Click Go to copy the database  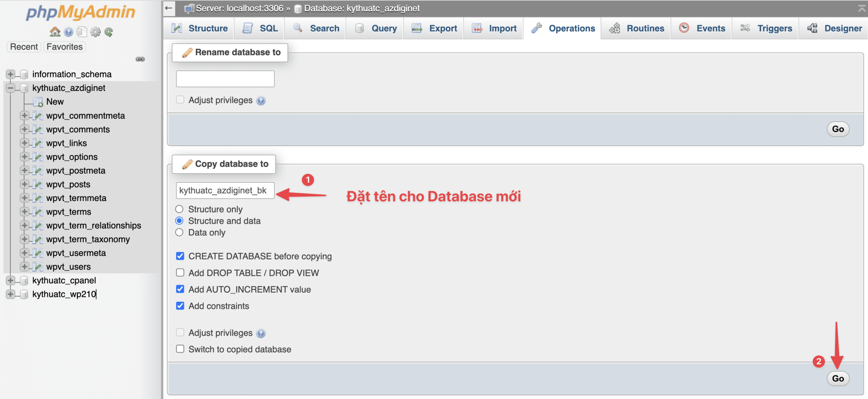pyautogui.click(x=838, y=378)
